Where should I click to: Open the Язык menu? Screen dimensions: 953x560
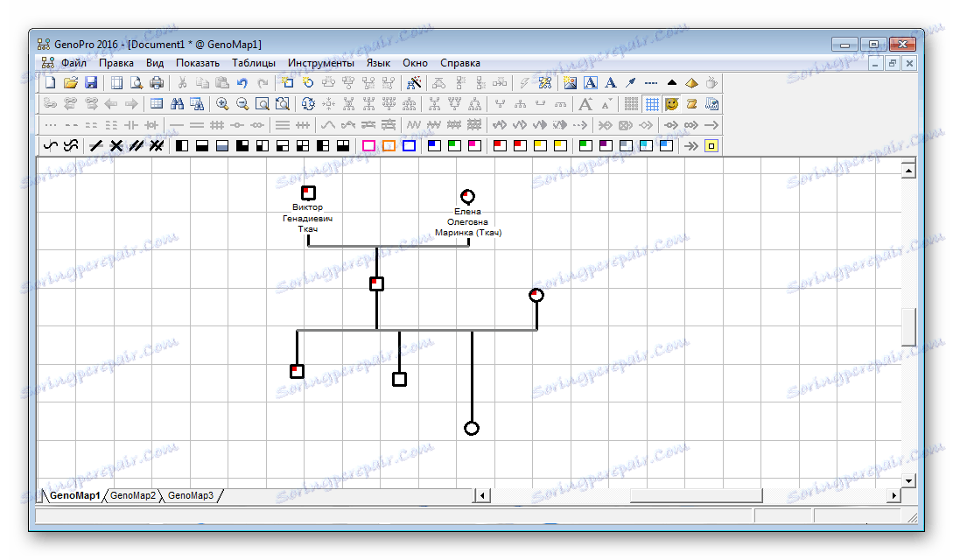[x=378, y=63]
